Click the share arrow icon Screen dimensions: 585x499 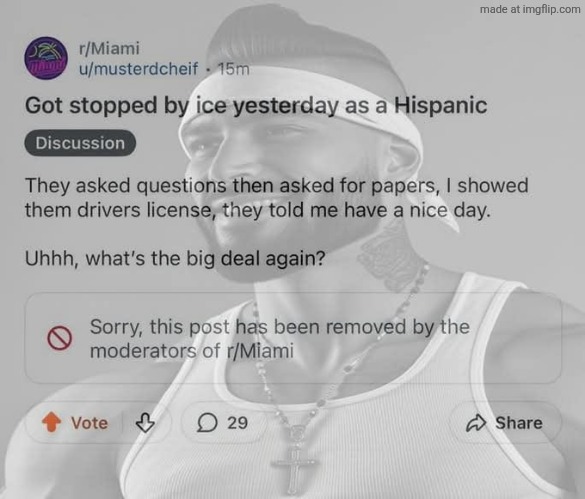(x=476, y=423)
